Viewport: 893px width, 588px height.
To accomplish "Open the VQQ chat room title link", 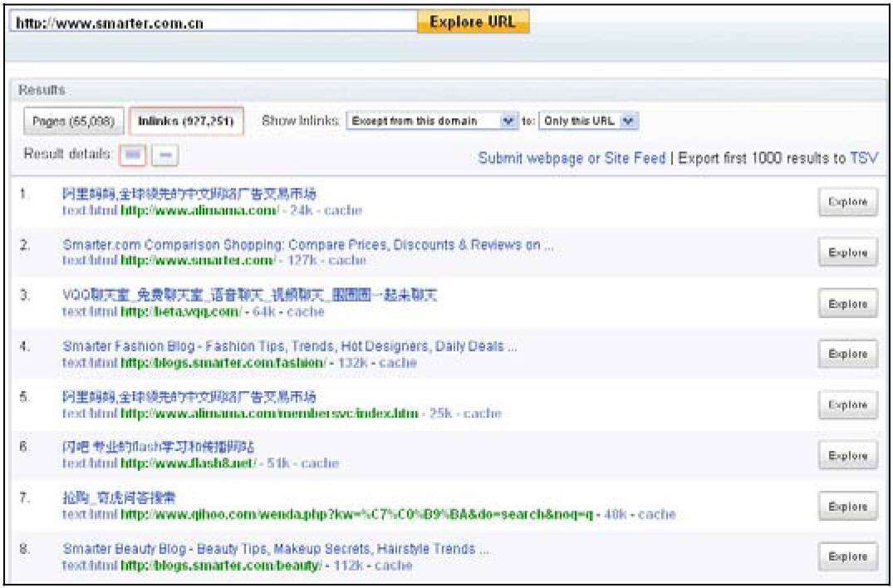I will coord(249,296).
